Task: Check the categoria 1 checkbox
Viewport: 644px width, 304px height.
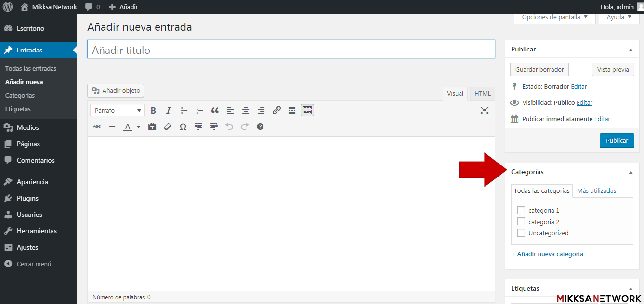Action: [x=521, y=210]
